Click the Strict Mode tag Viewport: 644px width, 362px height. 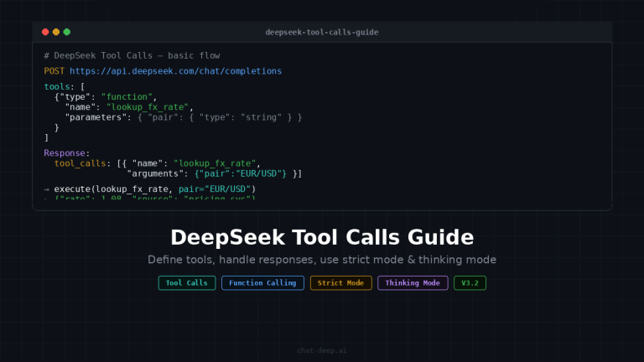pyautogui.click(x=340, y=282)
